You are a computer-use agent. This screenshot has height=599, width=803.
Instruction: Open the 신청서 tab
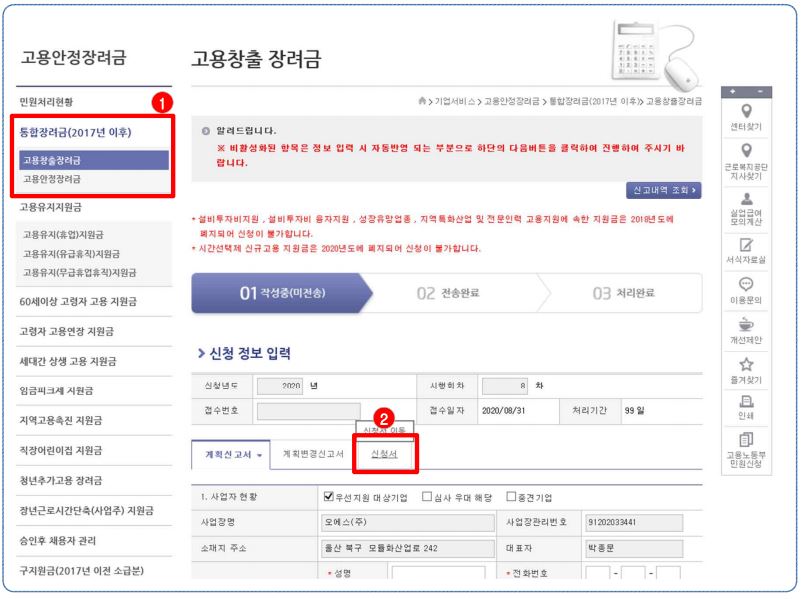pyautogui.click(x=384, y=454)
